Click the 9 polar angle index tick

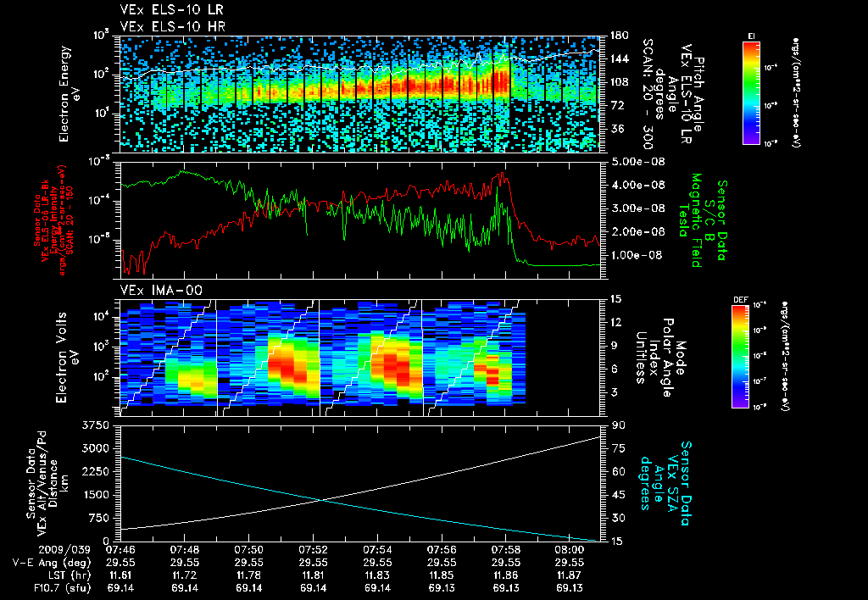613,346
